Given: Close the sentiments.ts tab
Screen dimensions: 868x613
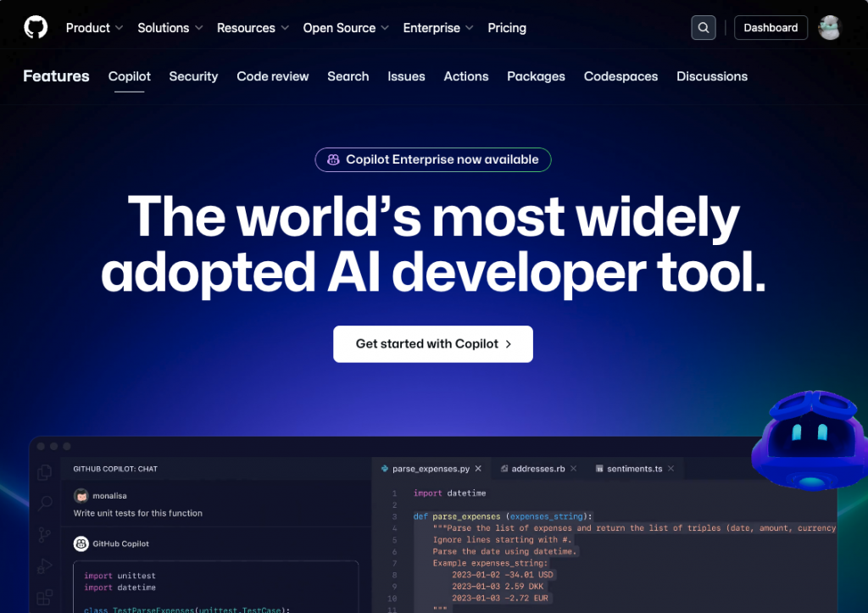Looking at the screenshot, I should 671,469.
